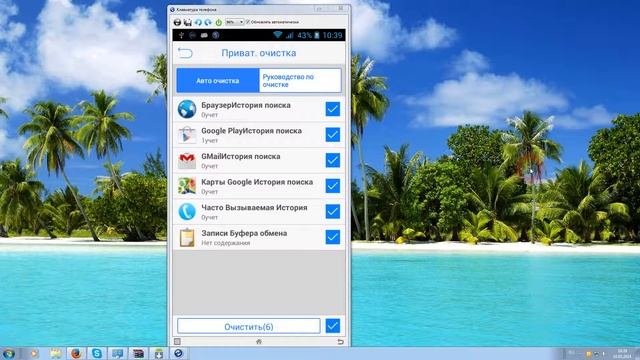Click the rotate right arrow icon

pyautogui.click(x=208, y=22)
